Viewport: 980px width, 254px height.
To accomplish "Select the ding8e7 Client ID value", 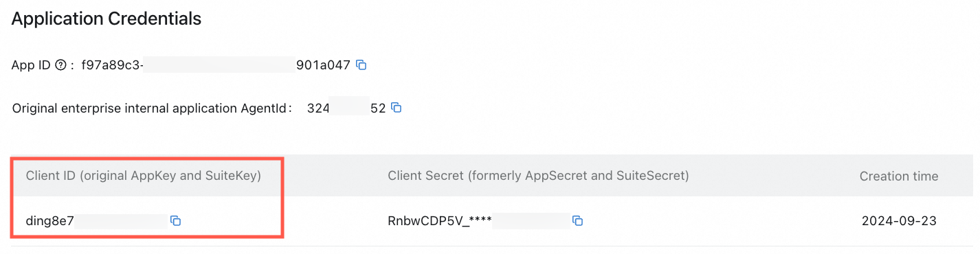I will point(49,221).
